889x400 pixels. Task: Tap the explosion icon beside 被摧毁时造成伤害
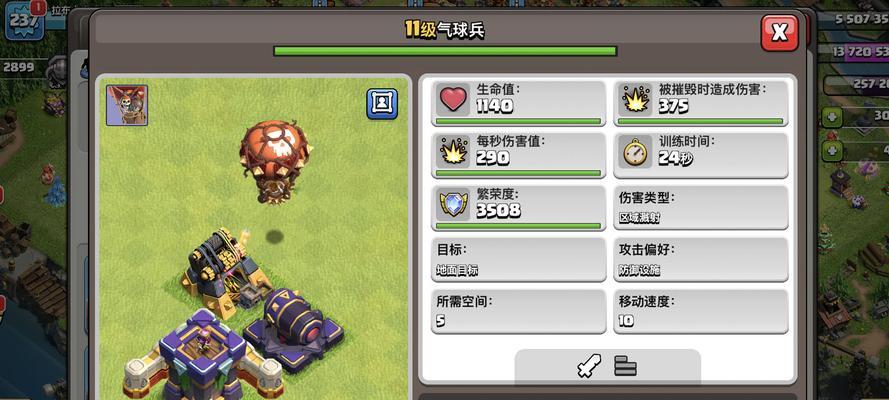click(634, 99)
